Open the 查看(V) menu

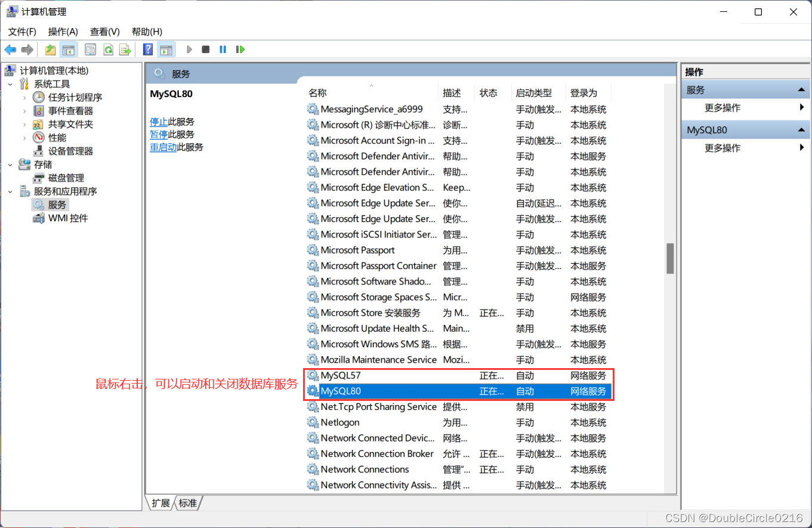pos(105,32)
